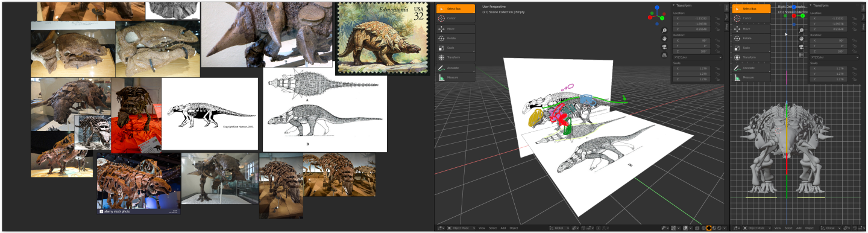Select the Rotate tool in left viewport
The width and height of the screenshot is (868, 233).
coord(455,39)
